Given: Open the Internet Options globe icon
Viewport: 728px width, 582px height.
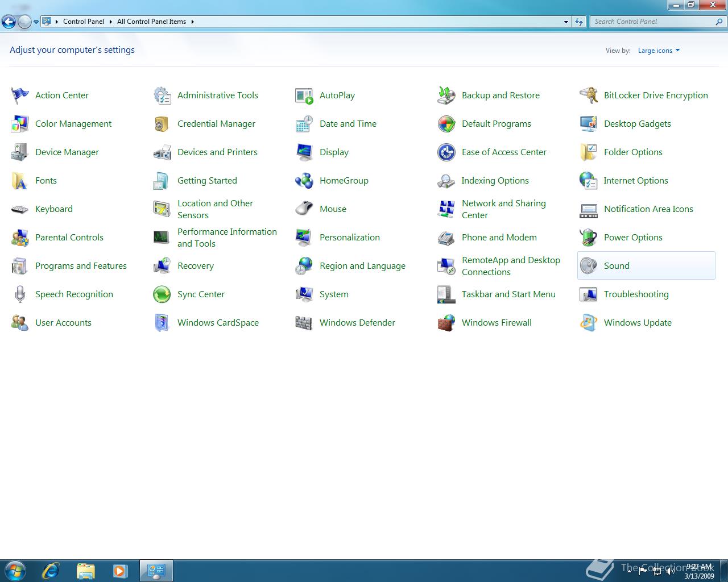Looking at the screenshot, I should point(589,181).
